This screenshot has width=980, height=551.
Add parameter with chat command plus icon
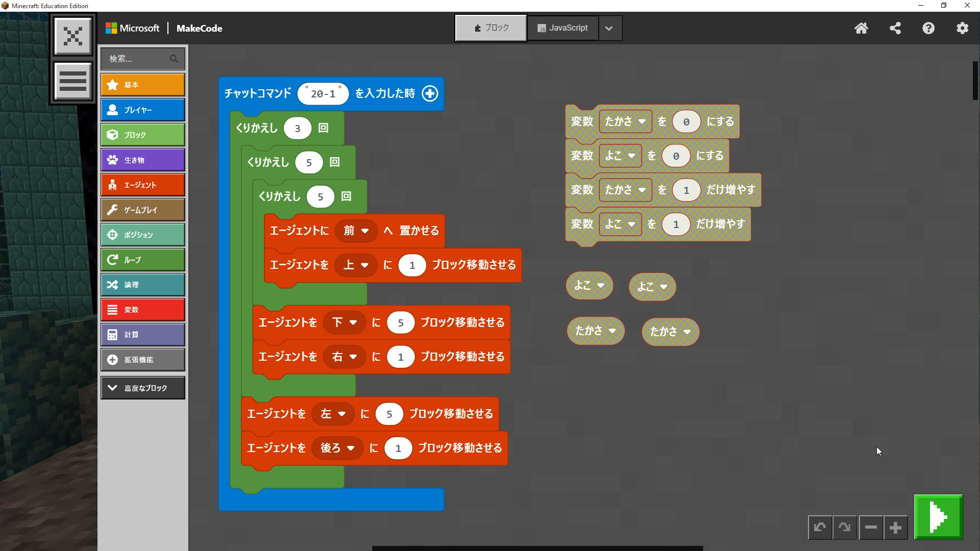tap(430, 93)
